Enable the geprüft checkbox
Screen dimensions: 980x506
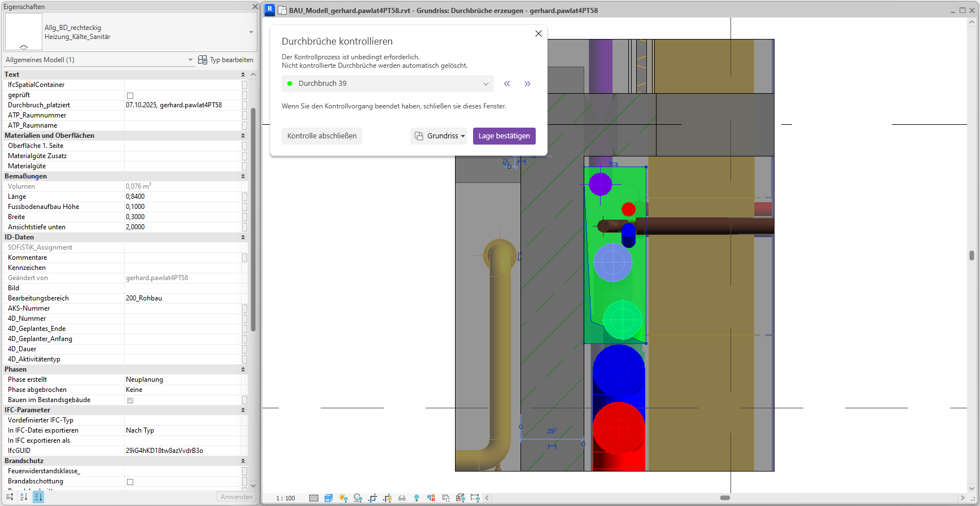tap(130, 95)
